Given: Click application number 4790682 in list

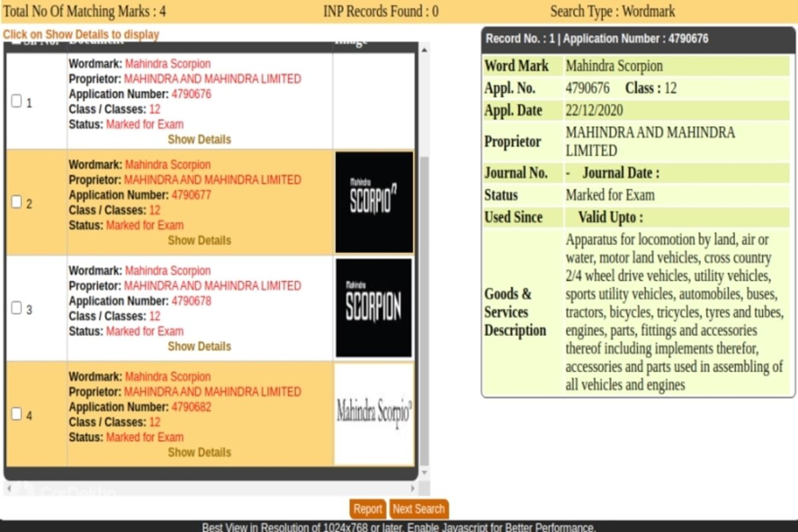Looking at the screenshot, I should coord(192,406).
